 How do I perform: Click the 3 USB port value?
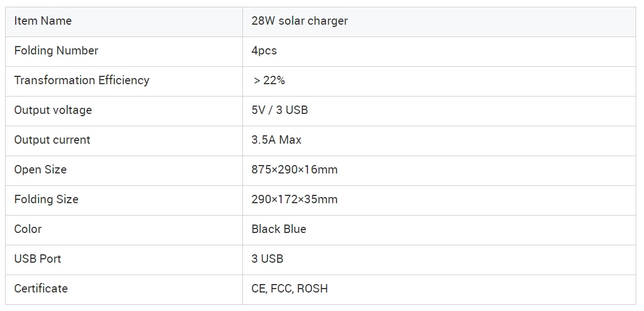268,259
